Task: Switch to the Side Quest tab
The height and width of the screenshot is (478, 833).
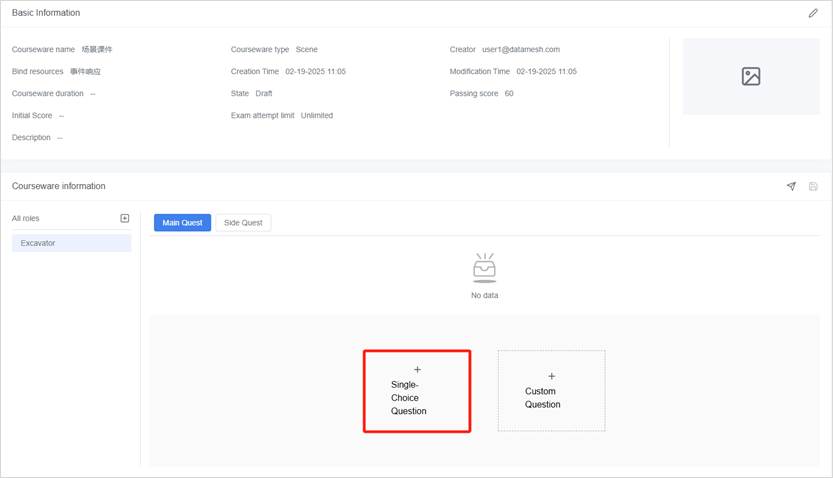Action: pos(243,223)
